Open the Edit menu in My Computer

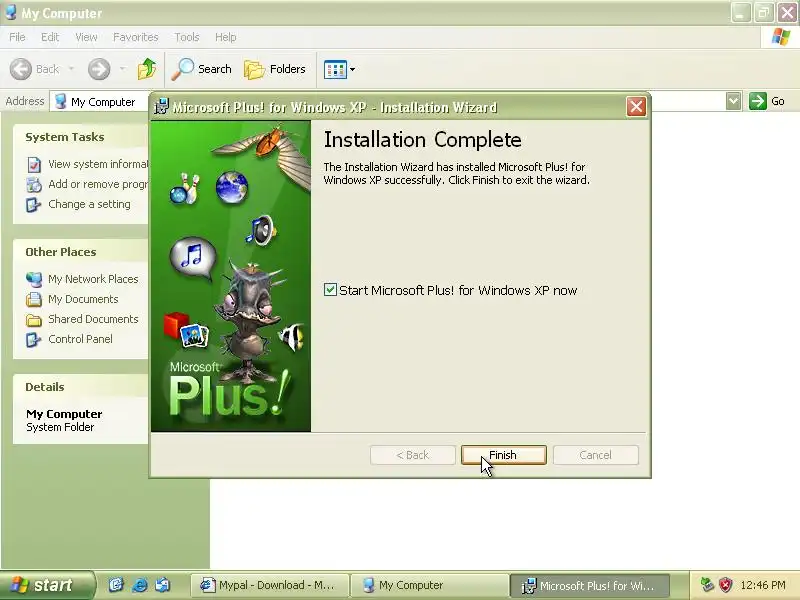[x=50, y=37]
